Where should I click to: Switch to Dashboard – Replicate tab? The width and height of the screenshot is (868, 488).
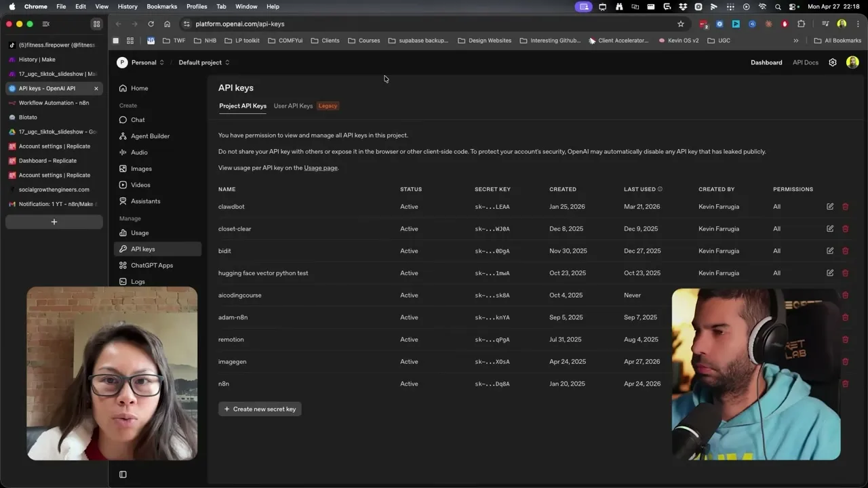(x=54, y=161)
